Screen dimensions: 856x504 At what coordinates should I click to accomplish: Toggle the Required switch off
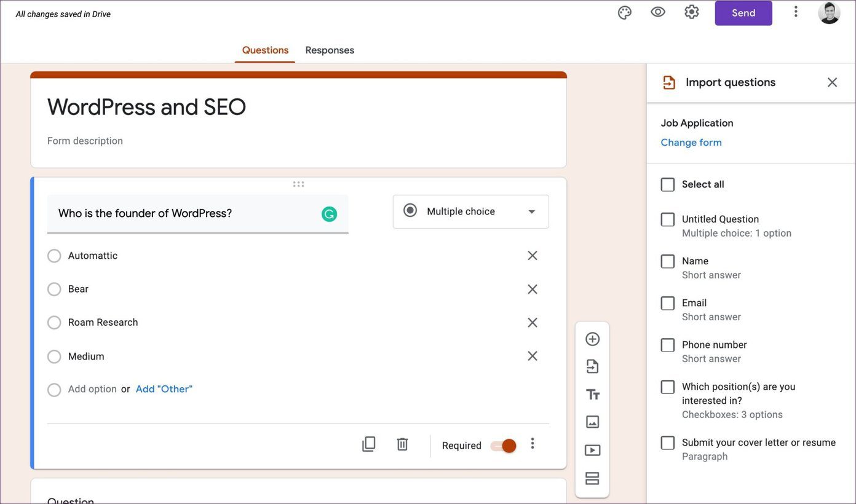(503, 446)
